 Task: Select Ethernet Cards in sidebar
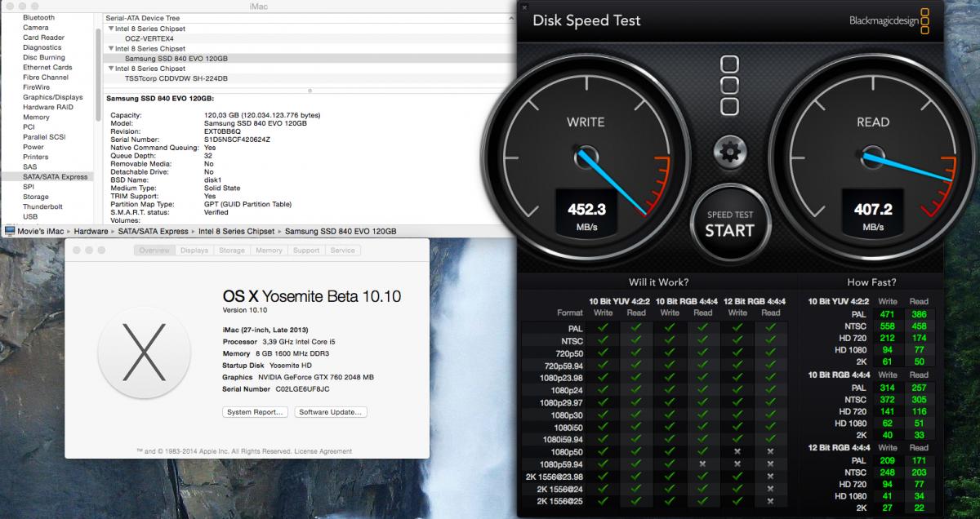click(47, 67)
